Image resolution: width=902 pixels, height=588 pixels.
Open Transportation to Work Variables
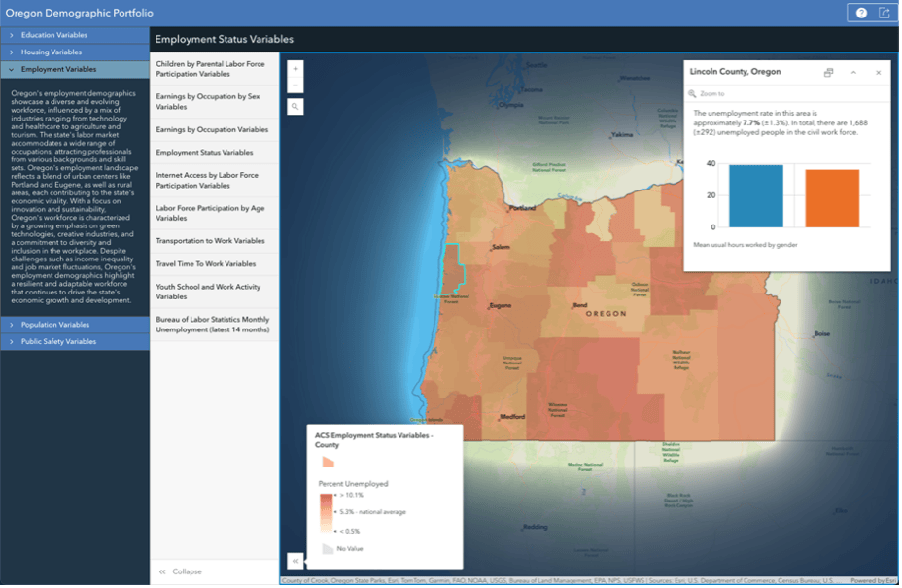click(x=215, y=242)
